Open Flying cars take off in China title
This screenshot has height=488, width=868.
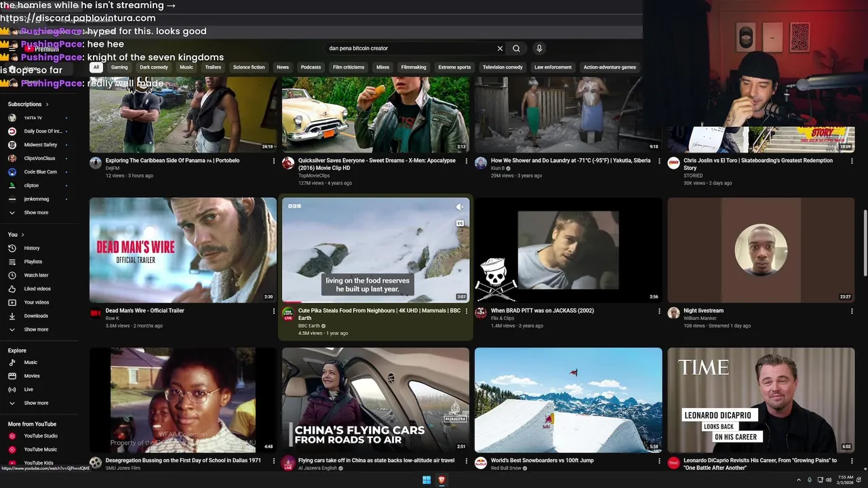point(376,461)
